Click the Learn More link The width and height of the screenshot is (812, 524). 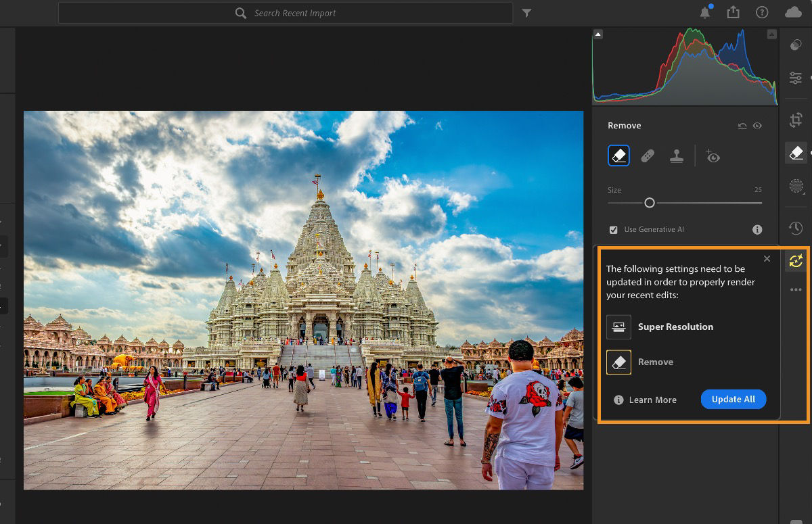[x=652, y=400]
